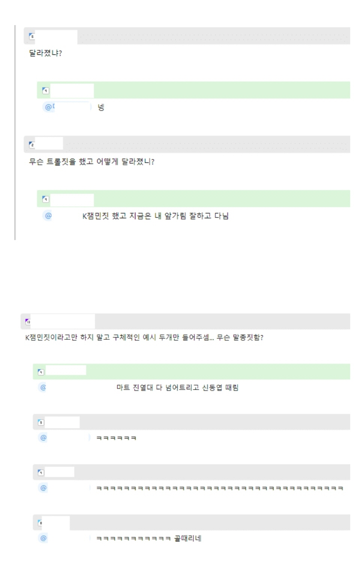The width and height of the screenshot is (364, 588).
Task: Open the @ mention before short 'ㅋㅋㅋㅋㅋㅋ' reply
Action: coord(43,438)
